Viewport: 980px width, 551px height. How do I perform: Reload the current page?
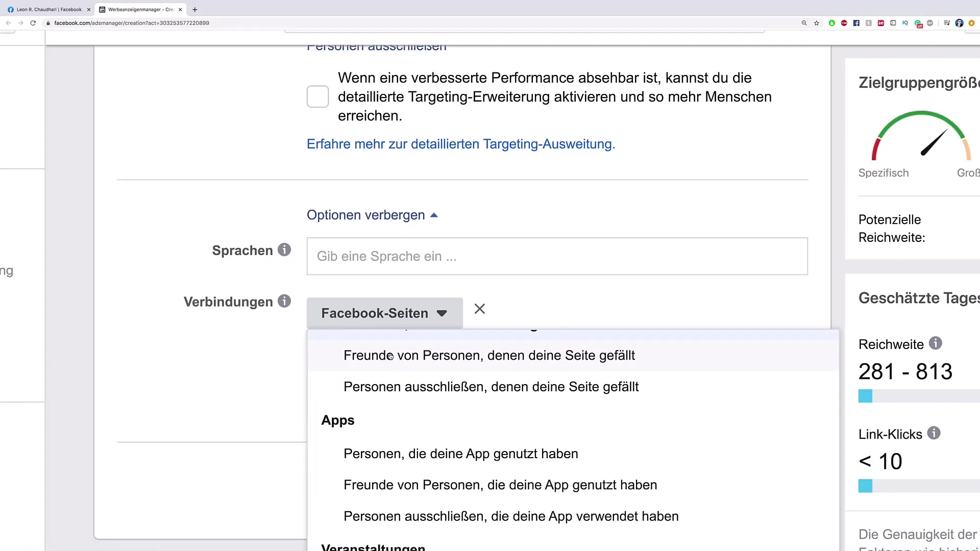[x=33, y=23]
